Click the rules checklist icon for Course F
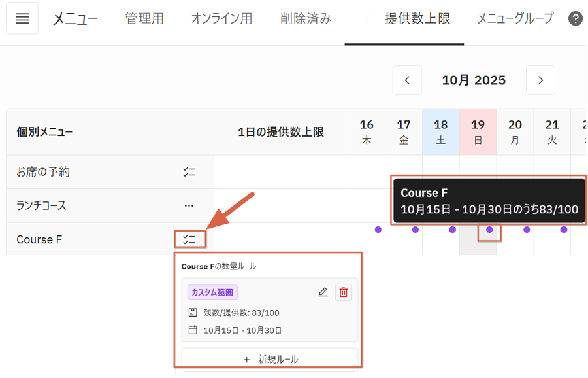 (x=189, y=239)
